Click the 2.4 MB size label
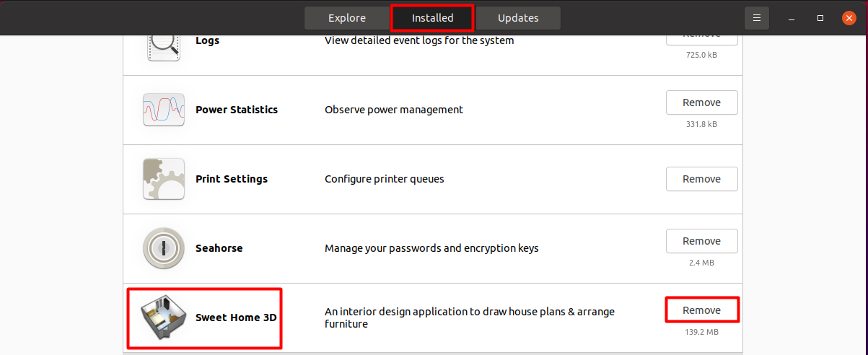The height and width of the screenshot is (355, 868). 702,263
